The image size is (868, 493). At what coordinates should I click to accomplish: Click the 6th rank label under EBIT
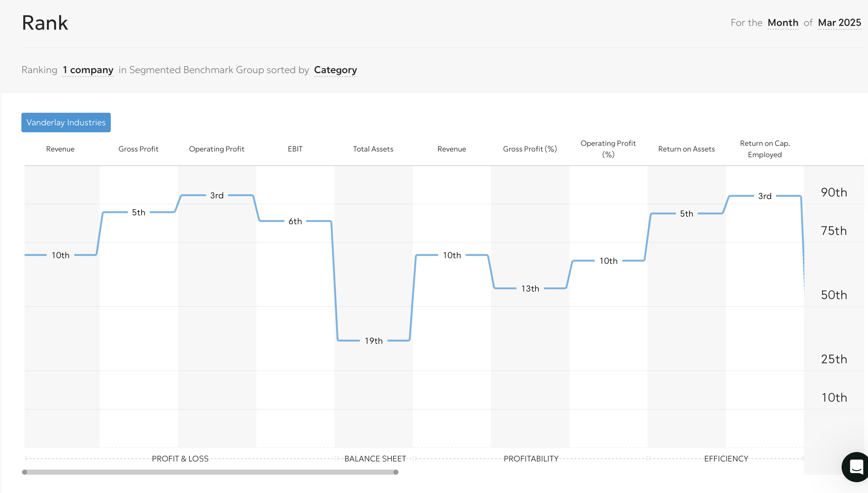(295, 221)
